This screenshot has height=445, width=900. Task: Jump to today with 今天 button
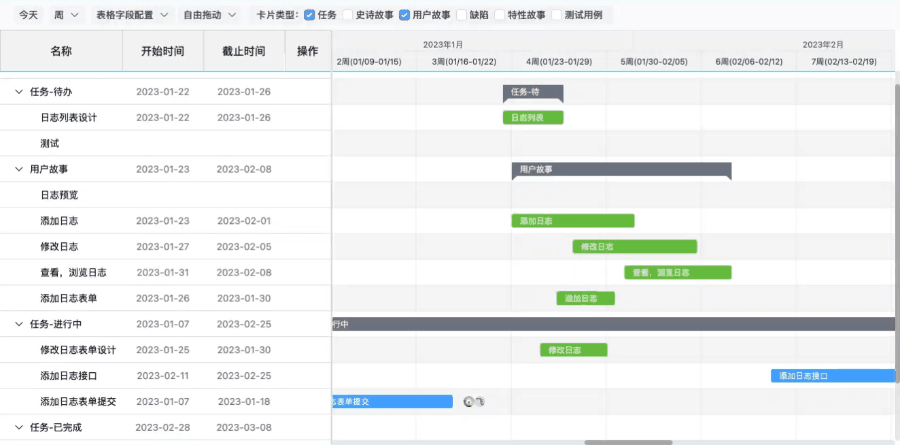click(29, 15)
